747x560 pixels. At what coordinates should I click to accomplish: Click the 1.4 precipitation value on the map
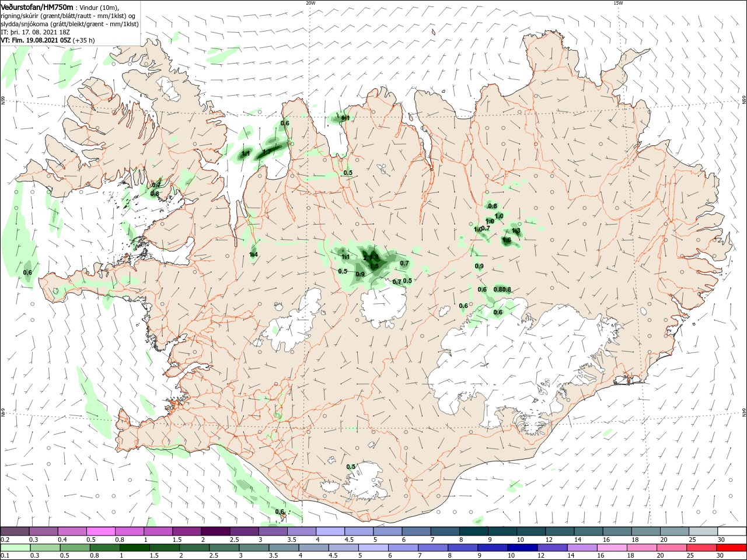[x=254, y=254]
